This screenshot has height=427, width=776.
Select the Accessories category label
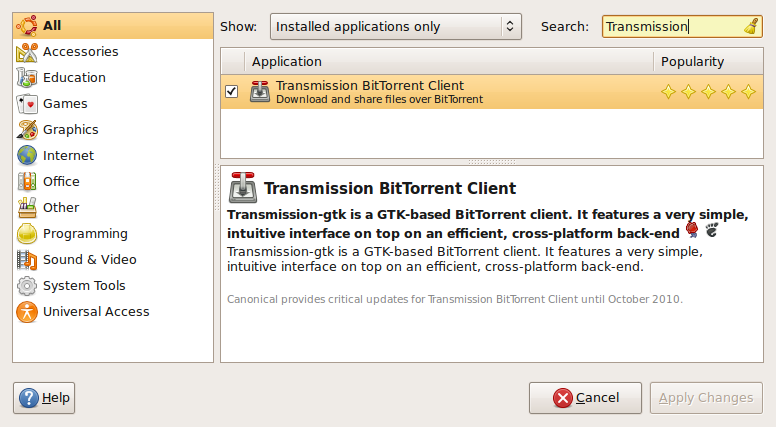coord(81,52)
